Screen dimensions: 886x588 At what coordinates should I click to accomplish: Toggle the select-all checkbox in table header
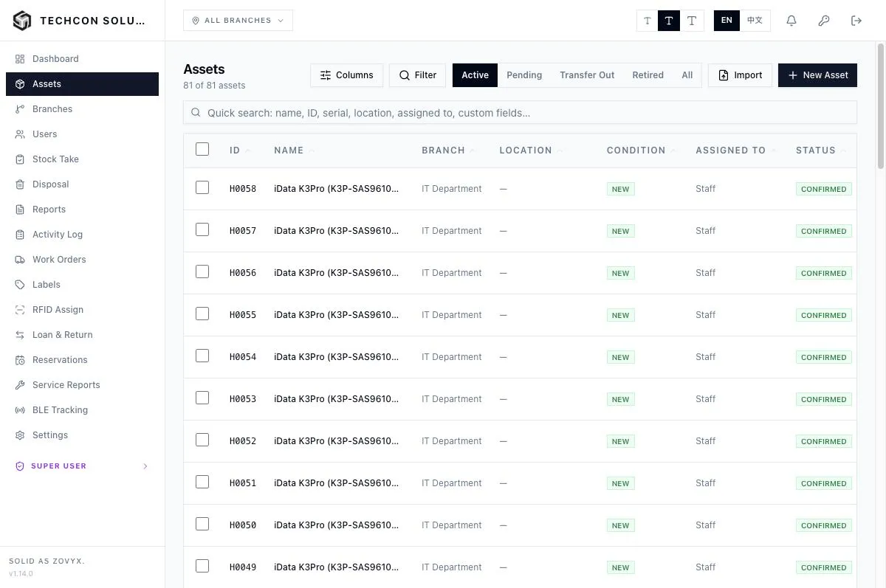pyautogui.click(x=202, y=149)
